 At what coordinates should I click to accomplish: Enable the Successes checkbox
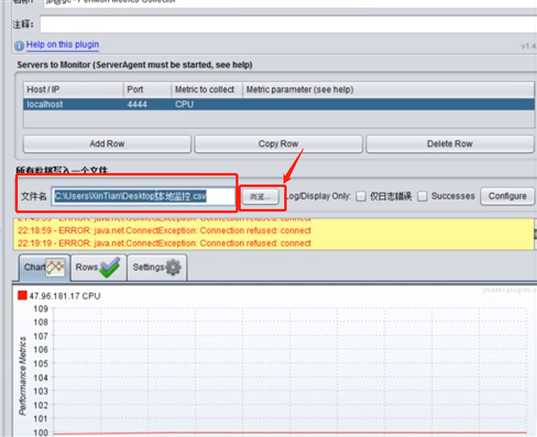(422, 196)
